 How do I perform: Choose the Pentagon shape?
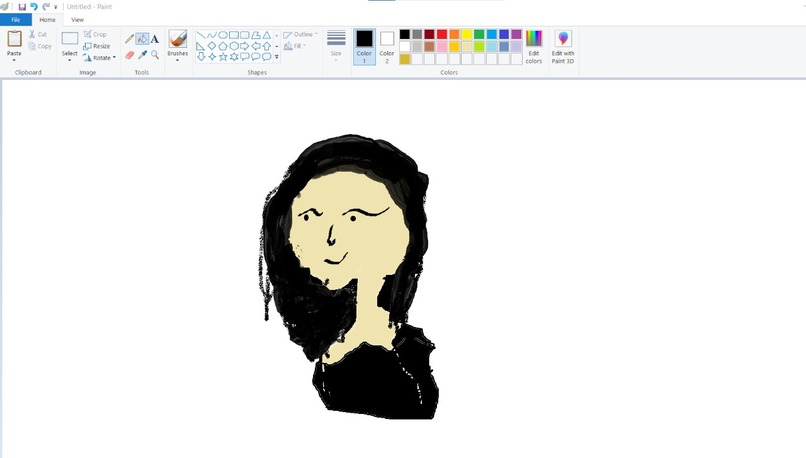point(223,46)
